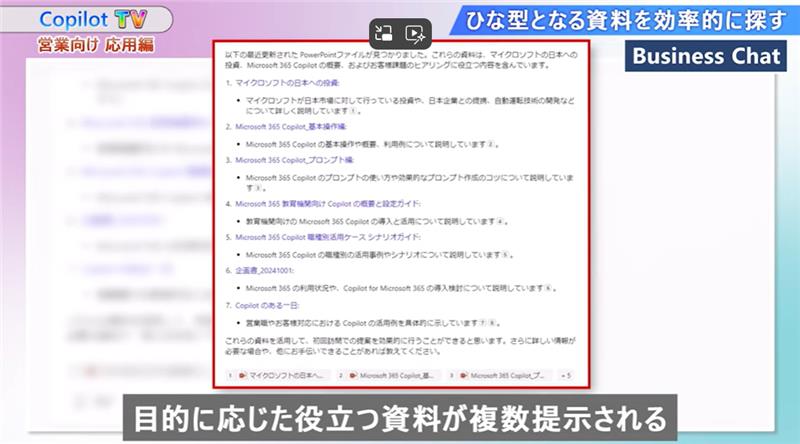
Task: Click citation marker ⑤ in the 職種別 description
Action: [505, 255]
